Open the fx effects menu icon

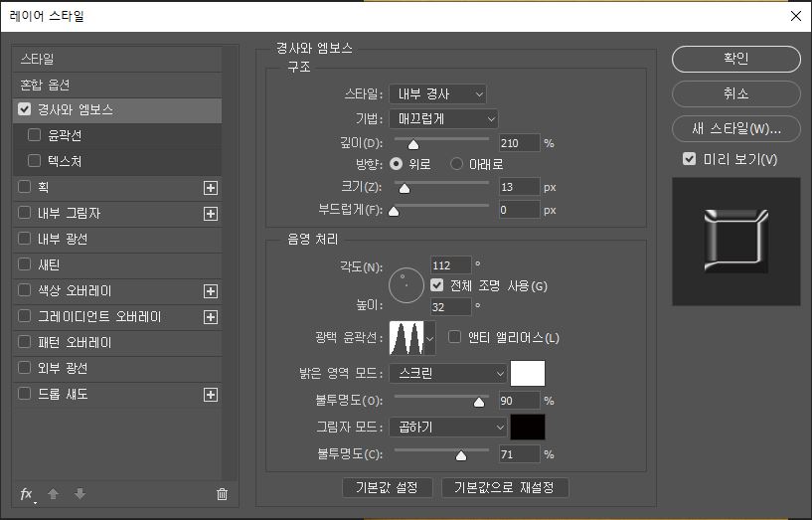28,494
